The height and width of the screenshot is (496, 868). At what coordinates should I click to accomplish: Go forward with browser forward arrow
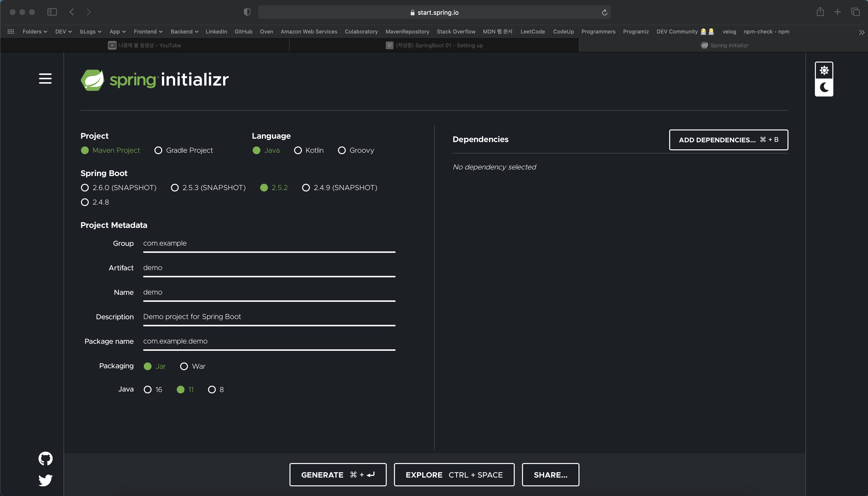pyautogui.click(x=88, y=12)
